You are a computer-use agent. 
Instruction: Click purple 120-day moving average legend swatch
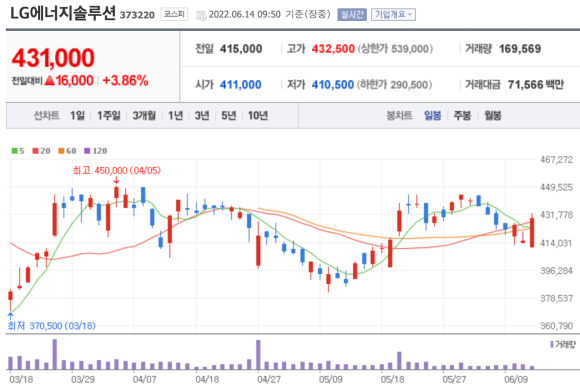(87, 151)
